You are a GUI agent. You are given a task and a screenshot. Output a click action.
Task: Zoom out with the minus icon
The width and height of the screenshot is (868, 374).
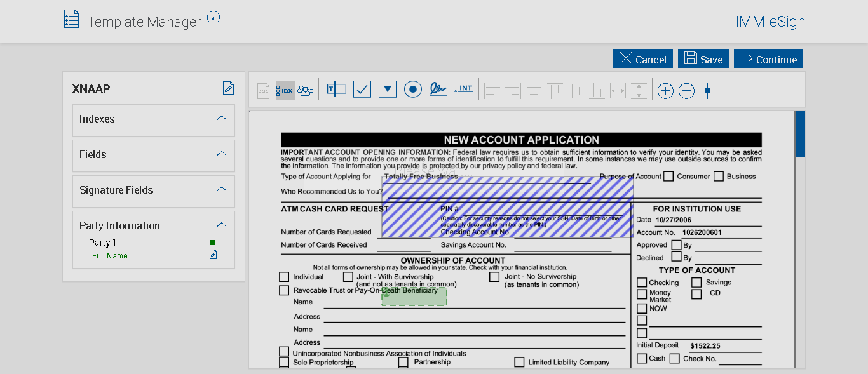tap(686, 91)
